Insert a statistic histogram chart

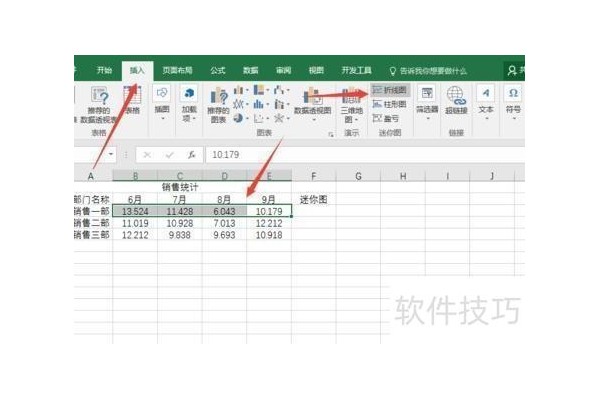coord(261,104)
